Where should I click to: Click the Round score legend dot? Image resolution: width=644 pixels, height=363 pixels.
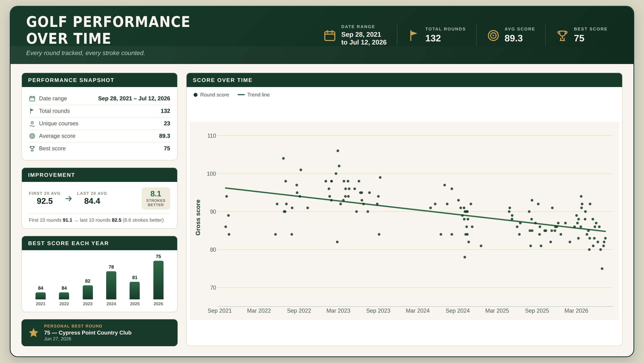(196, 95)
